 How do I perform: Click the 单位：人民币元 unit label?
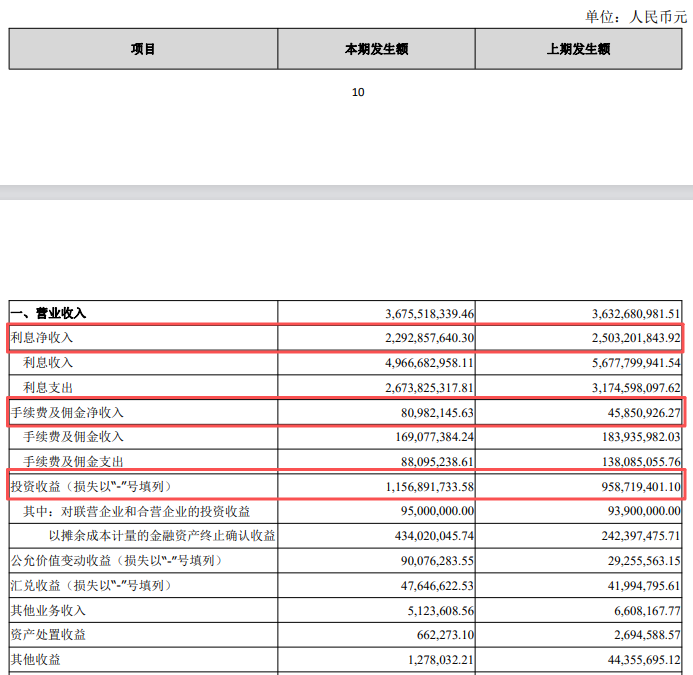coord(636,16)
